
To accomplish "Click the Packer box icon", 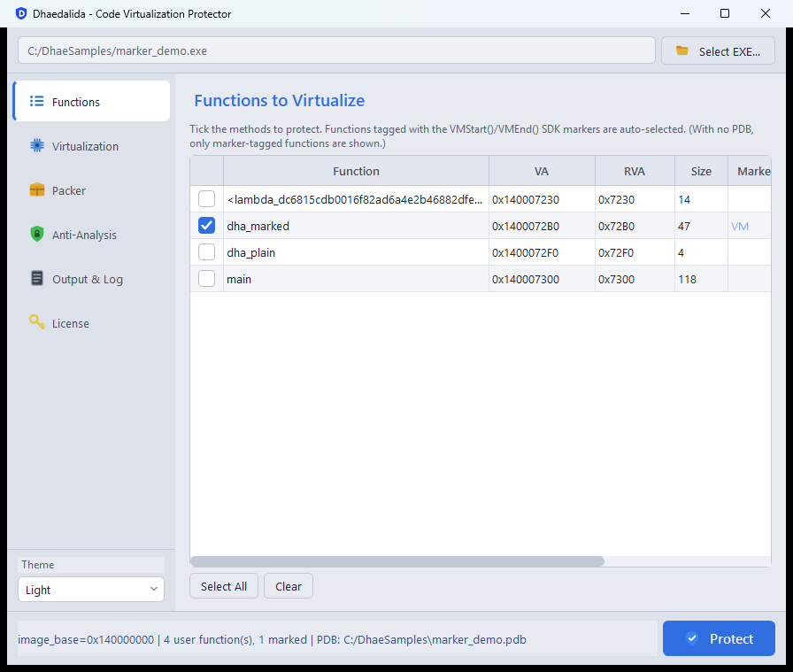I will click(37, 189).
